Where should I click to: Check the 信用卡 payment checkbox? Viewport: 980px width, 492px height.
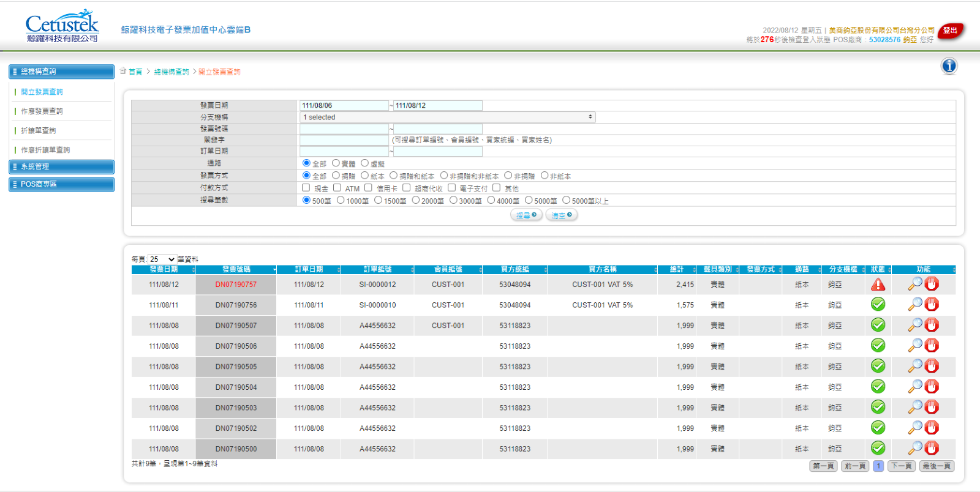tap(368, 188)
